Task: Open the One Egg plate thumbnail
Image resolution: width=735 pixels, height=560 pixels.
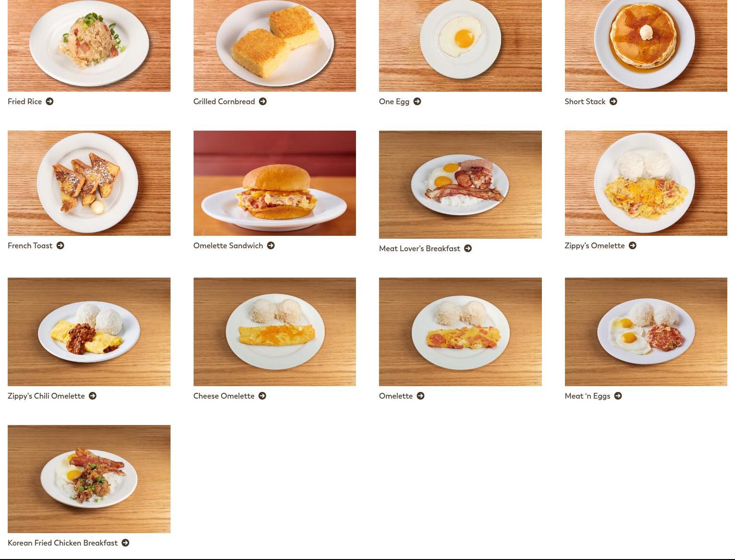Action: tap(460, 46)
